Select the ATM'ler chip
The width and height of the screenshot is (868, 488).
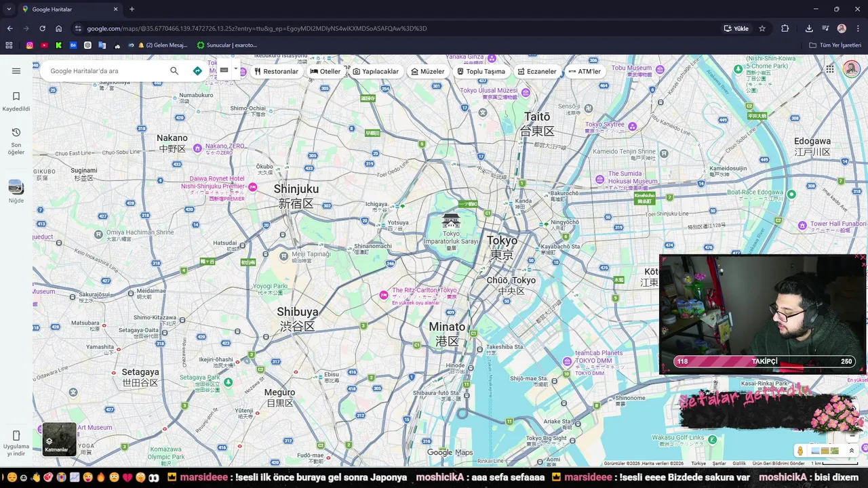[x=585, y=71]
